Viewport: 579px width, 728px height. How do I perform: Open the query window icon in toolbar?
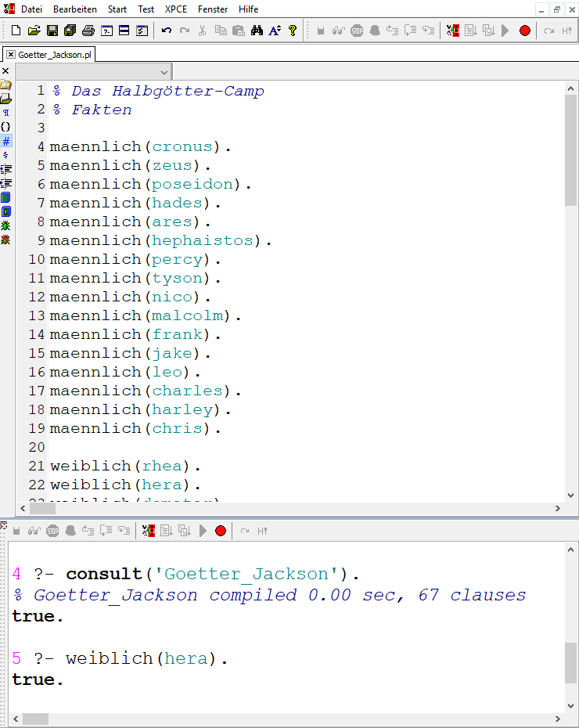pyautogui.click(x=106, y=31)
